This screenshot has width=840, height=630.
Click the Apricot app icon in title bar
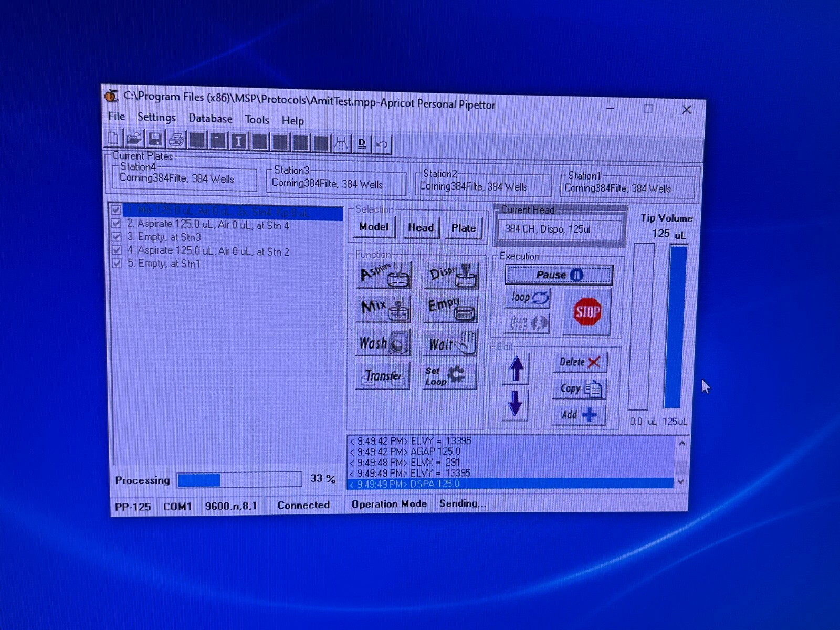pyautogui.click(x=111, y=96)
